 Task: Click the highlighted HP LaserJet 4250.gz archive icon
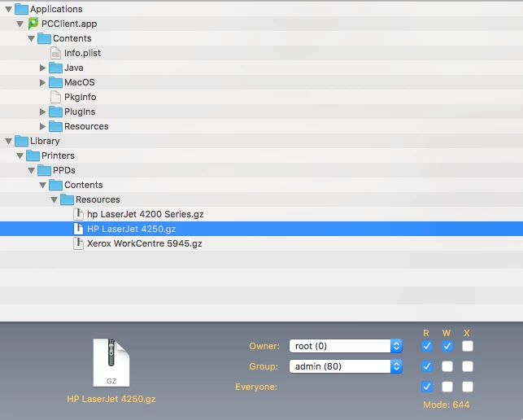[78, 229]
